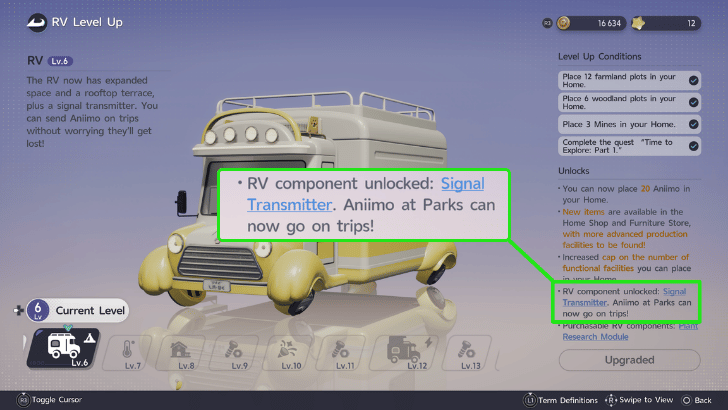
Task: Click 'Place 12 farmland plots in your Home' text
Action: [619, 80]
